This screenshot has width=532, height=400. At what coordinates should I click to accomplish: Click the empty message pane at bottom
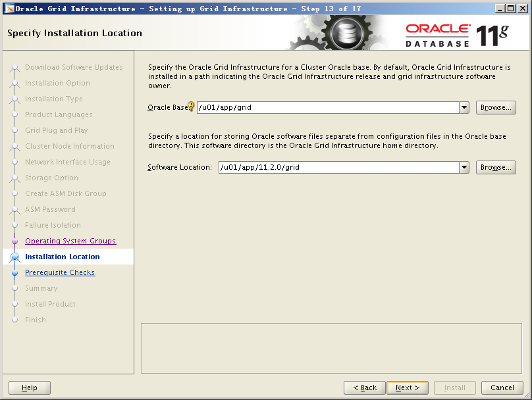point(332,347)
